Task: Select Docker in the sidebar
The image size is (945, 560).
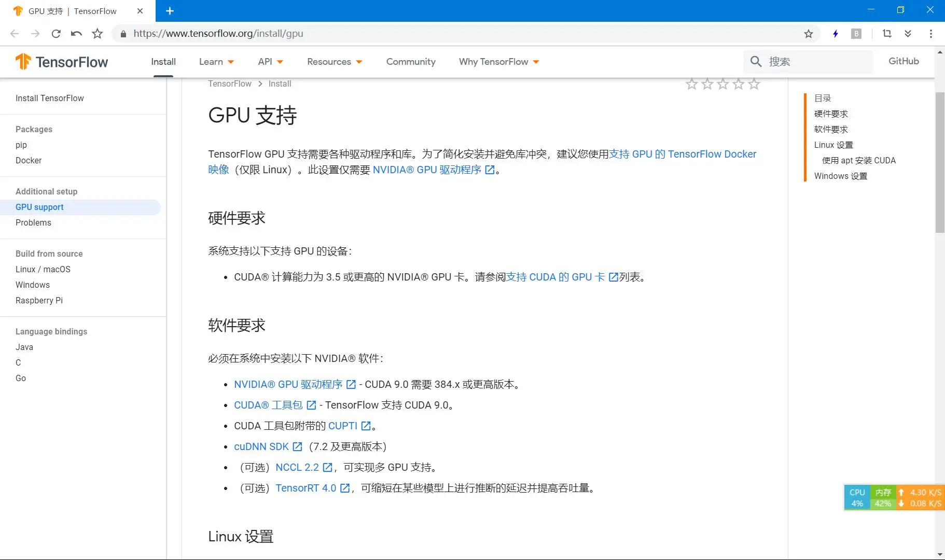Action: click(29, 161)
